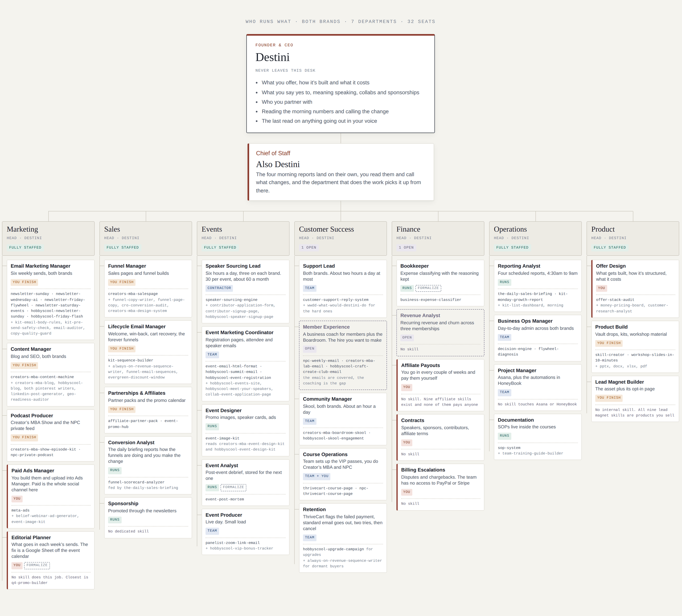The image size is (682, 616).
Task: Click the Documentation card title
Action: (516, 420)
